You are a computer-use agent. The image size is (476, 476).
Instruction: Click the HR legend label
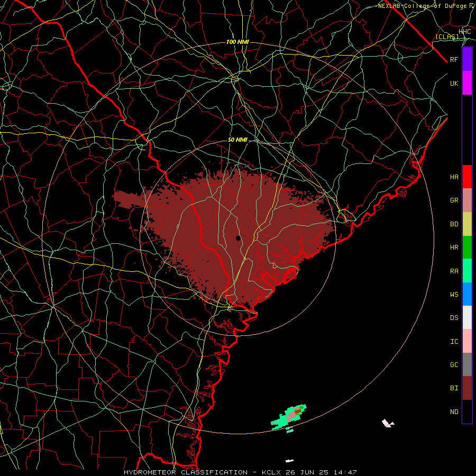(x=454, y=248)
